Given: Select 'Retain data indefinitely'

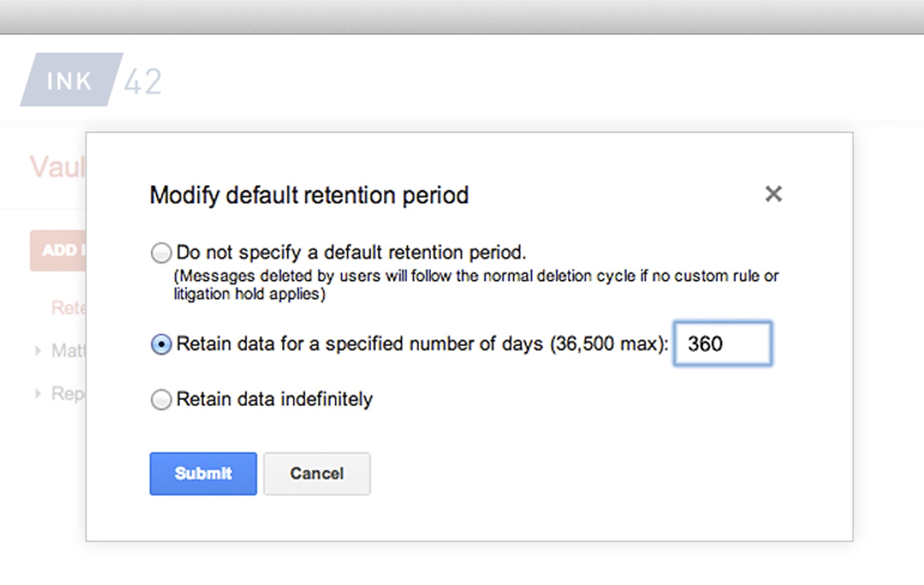Looking at the screenshot, I should 161,399.
